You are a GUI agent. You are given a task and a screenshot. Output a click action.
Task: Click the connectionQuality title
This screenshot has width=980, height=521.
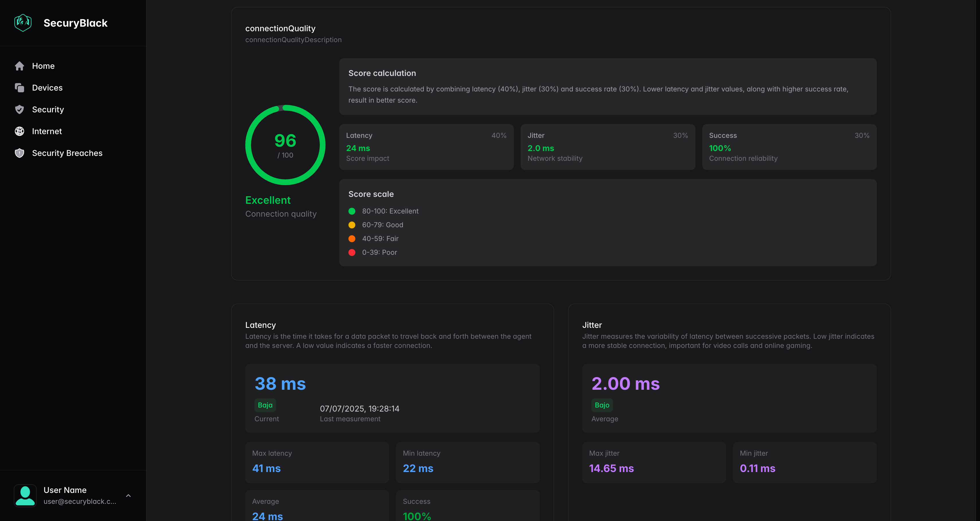click(x=280, y=29)
